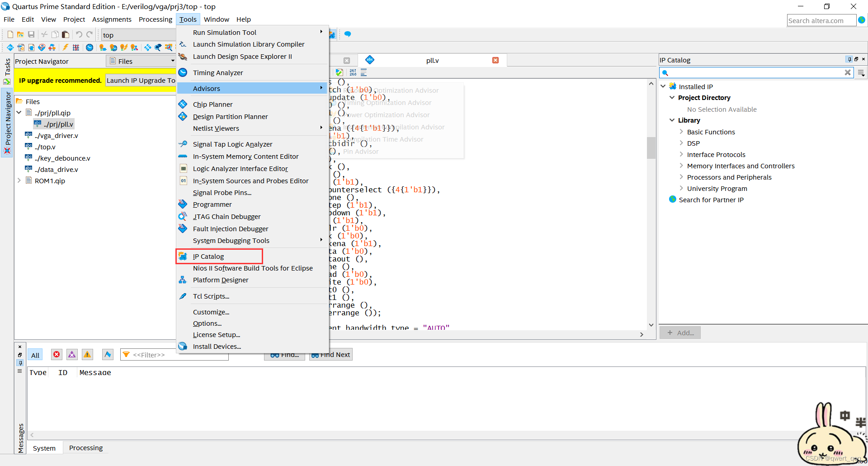
Task: Focus the IP Catalog search field
Action: point(756,72)
